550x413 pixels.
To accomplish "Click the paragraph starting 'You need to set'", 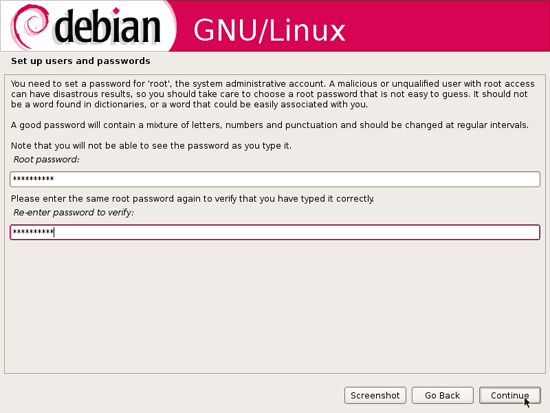I will [273, 94].
